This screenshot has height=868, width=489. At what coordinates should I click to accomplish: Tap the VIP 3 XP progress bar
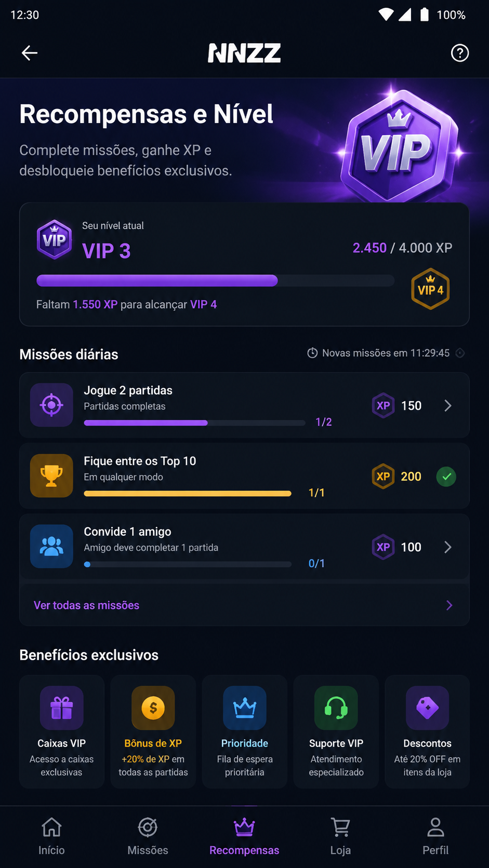coord(216,281)
